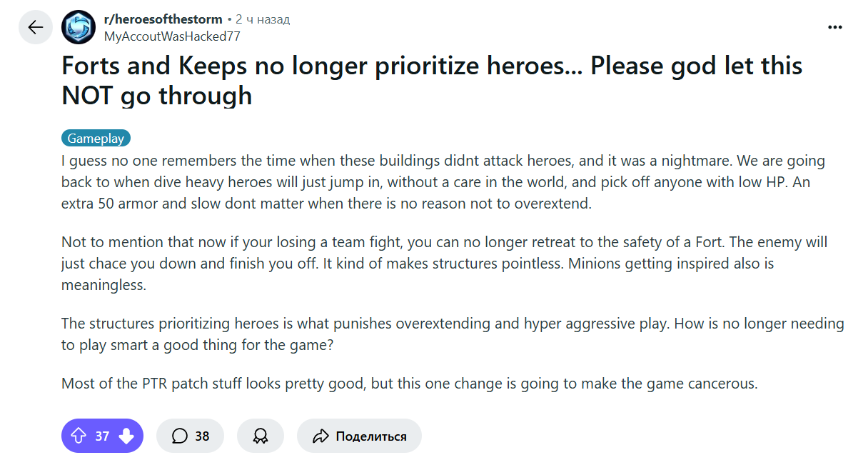Click the paragraph starting 'Not to mention'

click(445, 263)
